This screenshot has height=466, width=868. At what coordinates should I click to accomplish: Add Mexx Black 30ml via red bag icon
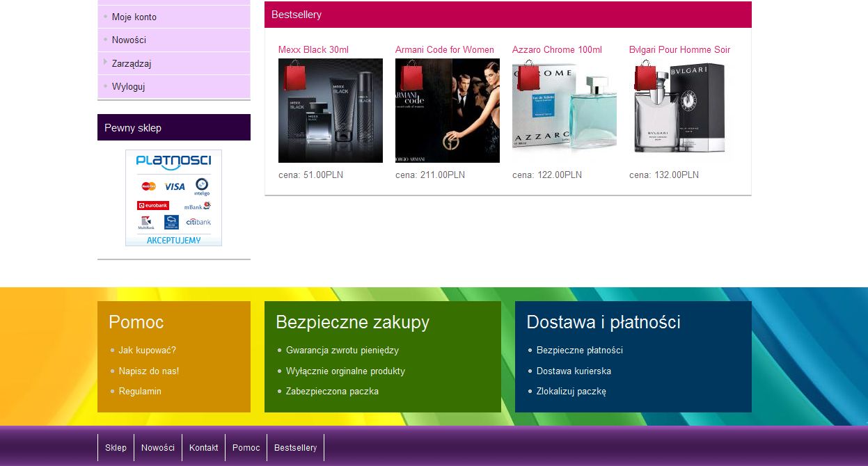tap(294, 75)
